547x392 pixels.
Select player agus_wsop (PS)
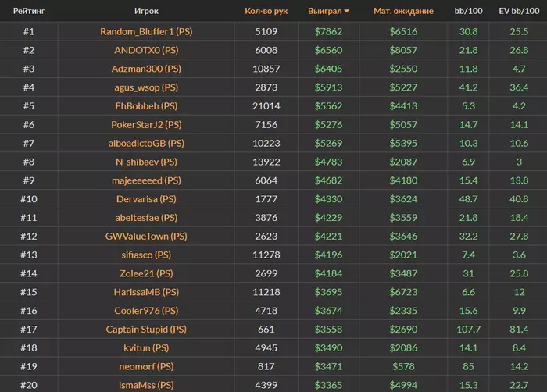coord(146,87)
